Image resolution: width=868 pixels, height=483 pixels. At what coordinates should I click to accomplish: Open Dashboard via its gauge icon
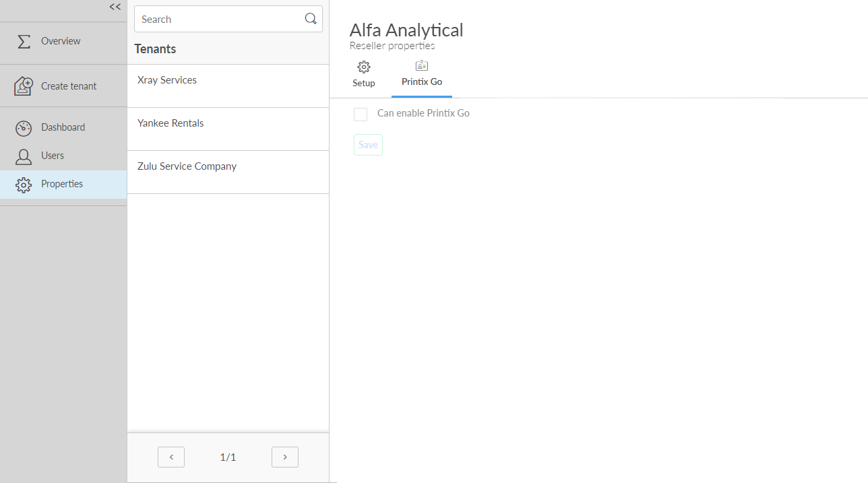(24, 128)
